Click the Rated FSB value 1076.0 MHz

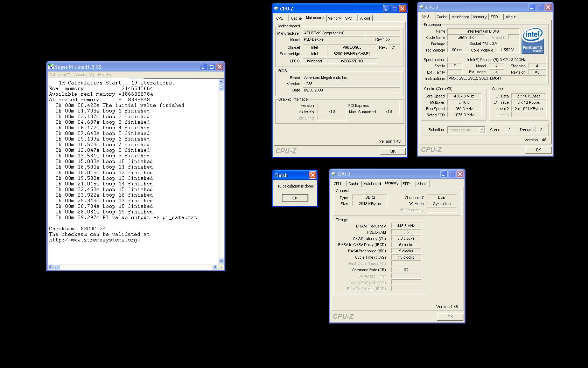tap(464, 115)
